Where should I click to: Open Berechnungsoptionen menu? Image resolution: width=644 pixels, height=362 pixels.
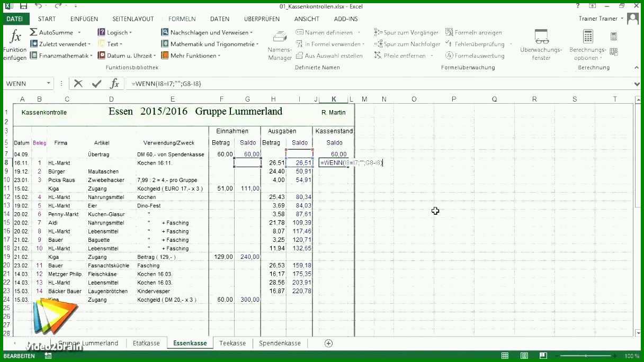coord(587,45)
